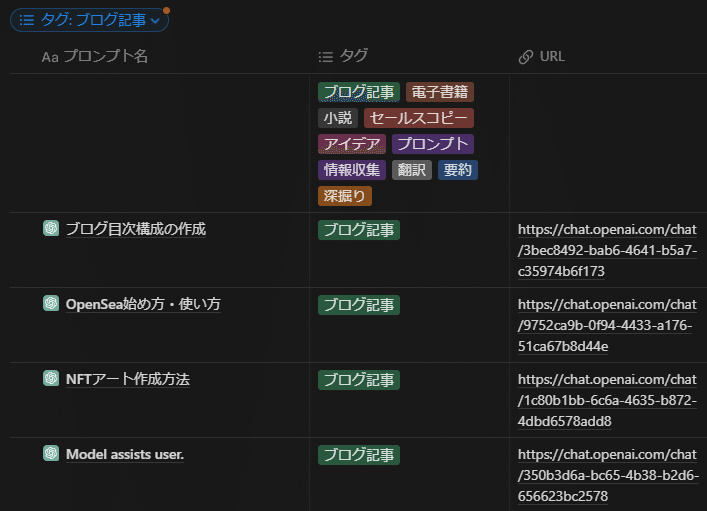Screen dimensions: 707x511
Task: Click the アイデア tag chip
Action: [352, 144]
